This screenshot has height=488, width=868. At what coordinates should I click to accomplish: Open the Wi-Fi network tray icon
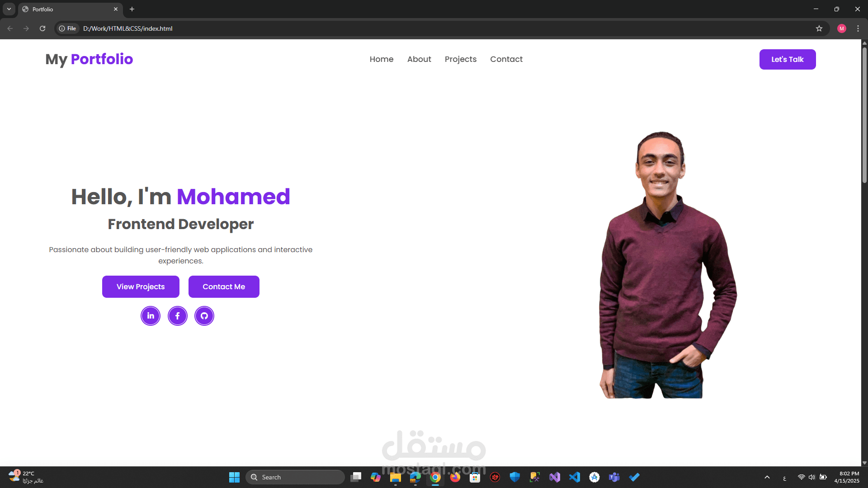click(801, 477)
